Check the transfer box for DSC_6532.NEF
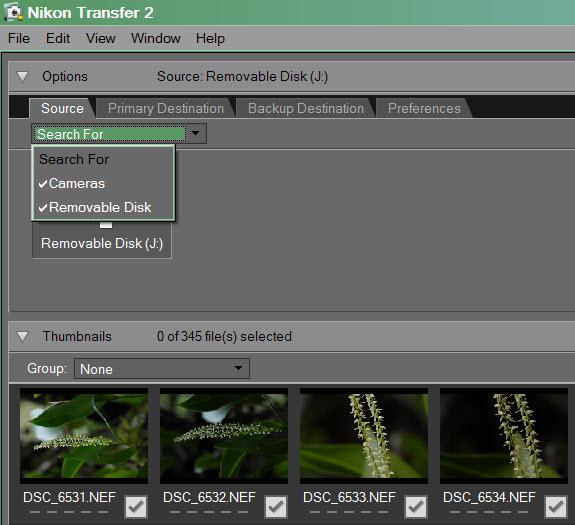Image resolution: width=575 pixels, height=525 pixels. (276, 507)
